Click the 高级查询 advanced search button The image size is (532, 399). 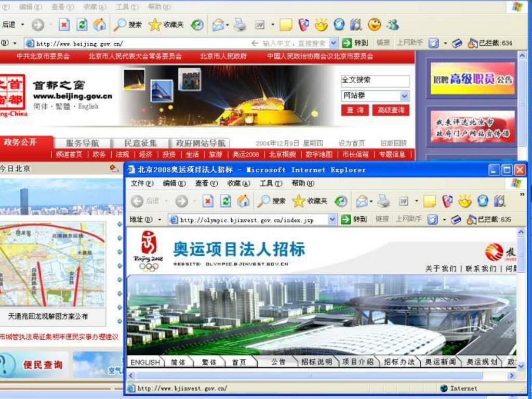tap(391, 110)
